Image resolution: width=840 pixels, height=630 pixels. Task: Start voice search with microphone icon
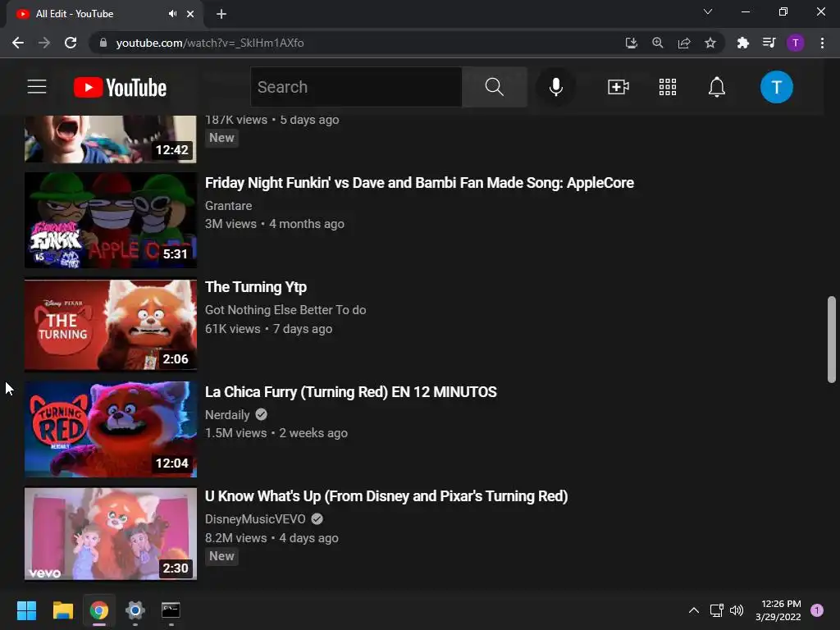pyautogui.click(x=556, y=87)
